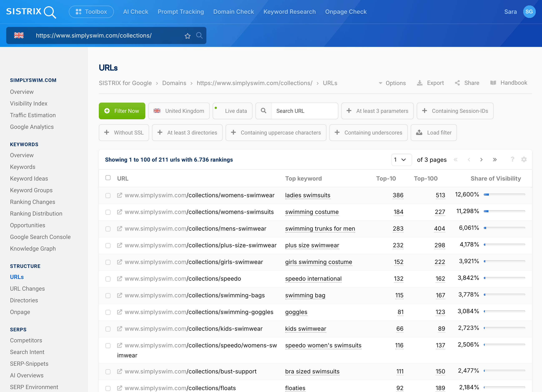
Task: Open the page number dropdown
Action: click(401, 160)
